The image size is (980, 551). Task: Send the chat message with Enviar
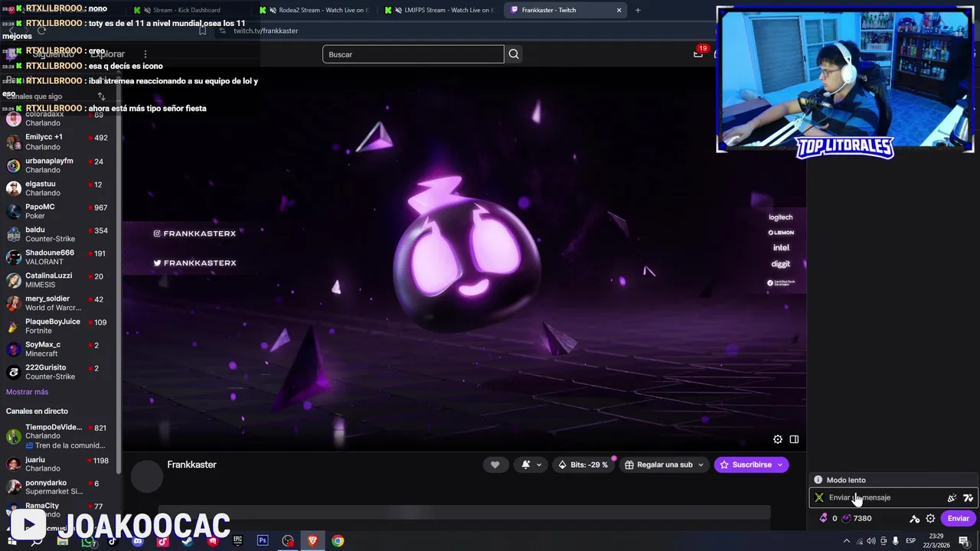point(959,518)
